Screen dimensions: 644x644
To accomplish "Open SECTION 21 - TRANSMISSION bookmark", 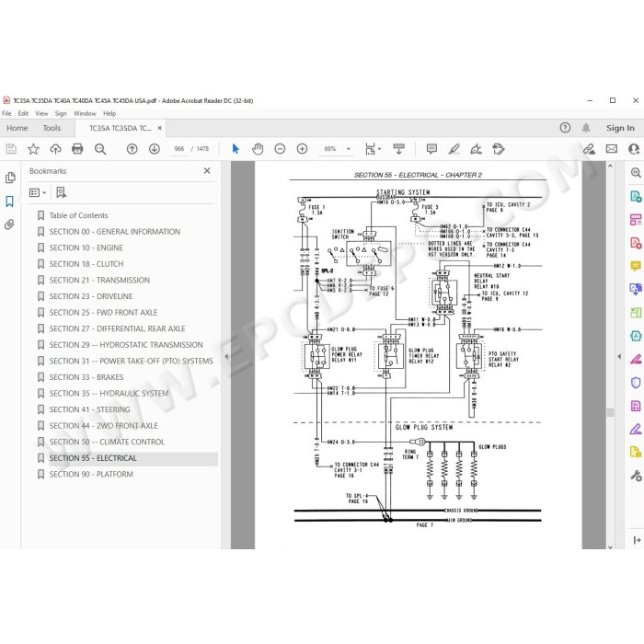I will tap(99, 280).
